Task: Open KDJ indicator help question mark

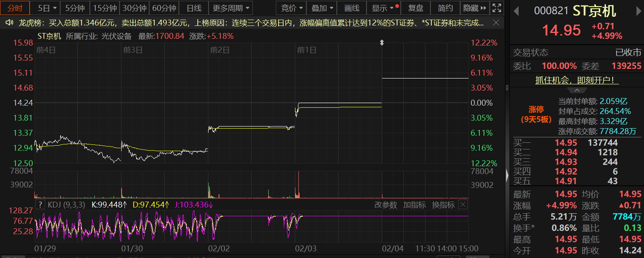Action: coord(40,205)
